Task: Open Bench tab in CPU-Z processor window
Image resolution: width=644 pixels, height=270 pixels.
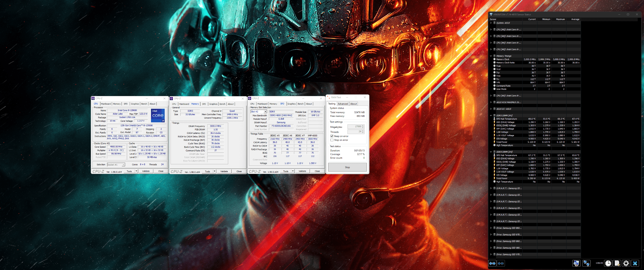Action: [144, 104]
